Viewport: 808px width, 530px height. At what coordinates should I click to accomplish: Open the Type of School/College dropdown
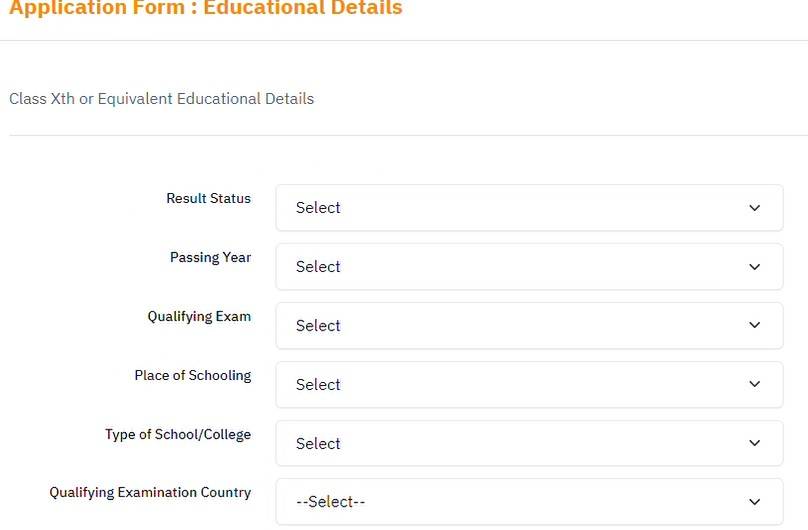(x=529, y=443)
